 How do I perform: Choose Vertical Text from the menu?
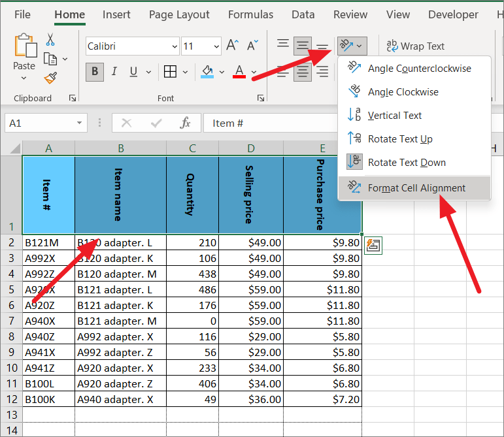(x=414, y=115)
